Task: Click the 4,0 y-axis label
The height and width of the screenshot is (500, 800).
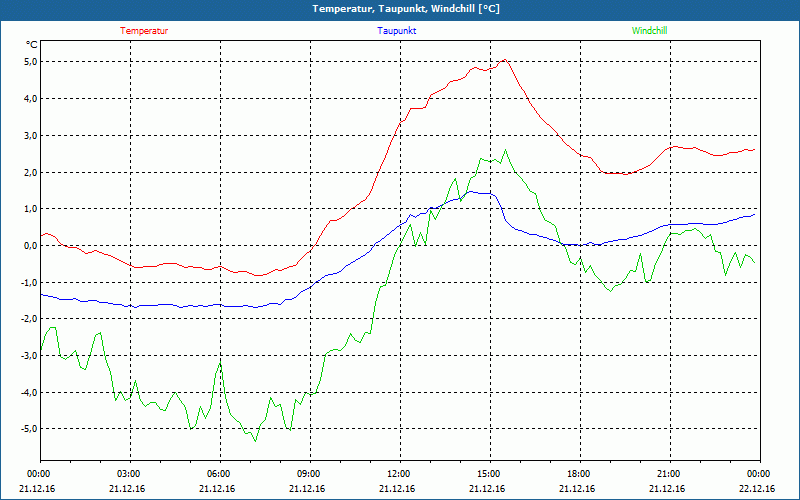Action: tap(31, 98)
